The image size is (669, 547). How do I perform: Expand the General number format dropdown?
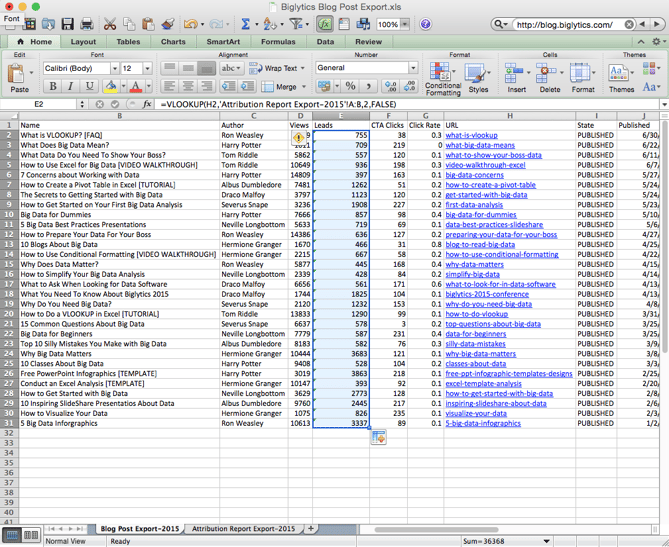[412, 68]
